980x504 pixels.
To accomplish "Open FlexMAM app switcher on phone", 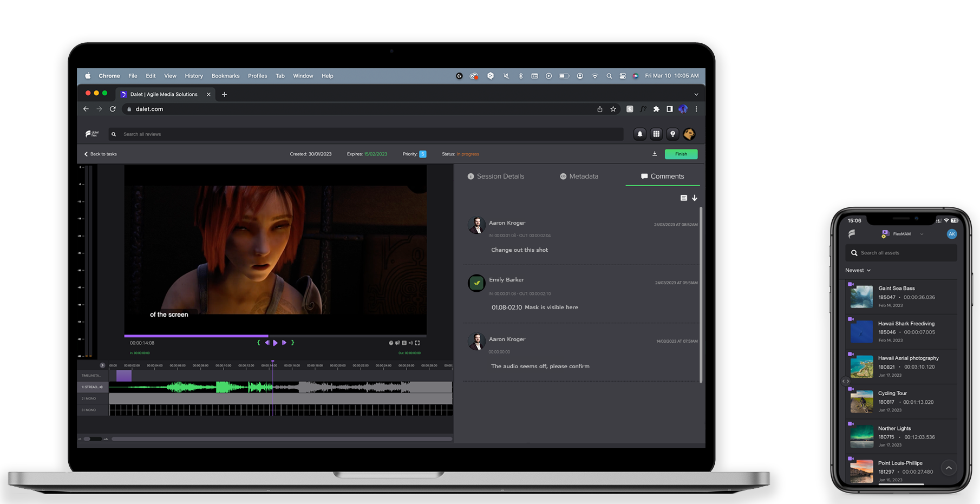I will tap(903, 234).
